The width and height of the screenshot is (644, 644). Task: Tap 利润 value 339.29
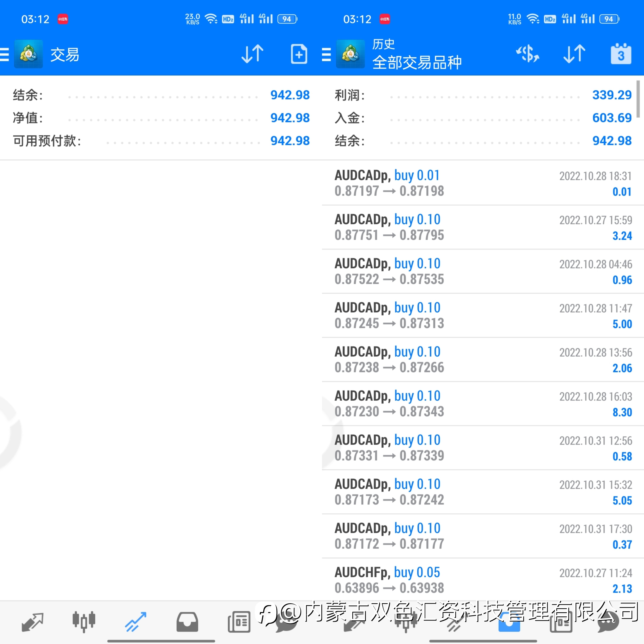(612, 95)
